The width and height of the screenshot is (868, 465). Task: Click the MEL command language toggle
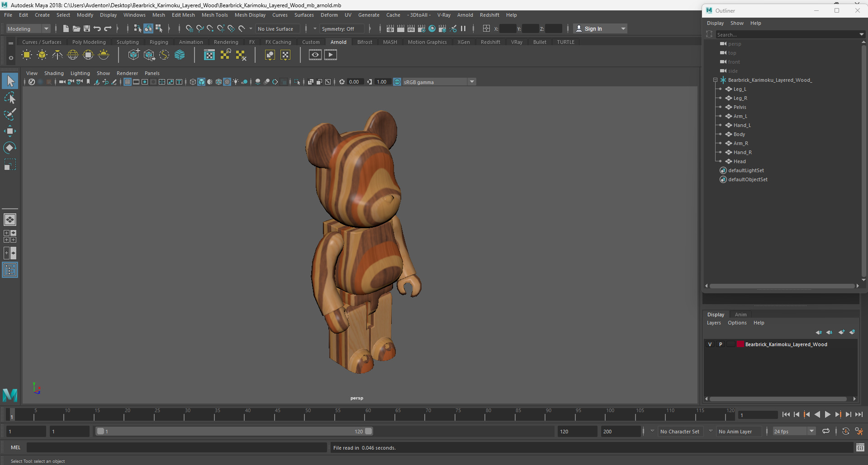[16, 447]
